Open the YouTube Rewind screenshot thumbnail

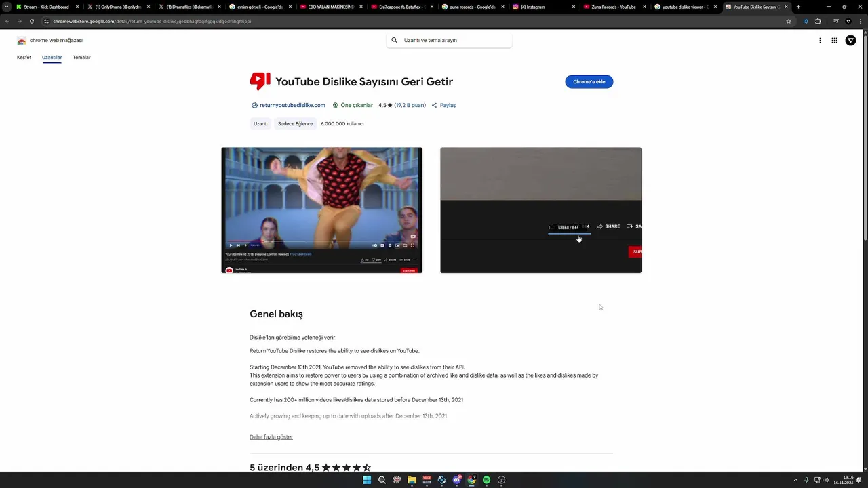321,210
